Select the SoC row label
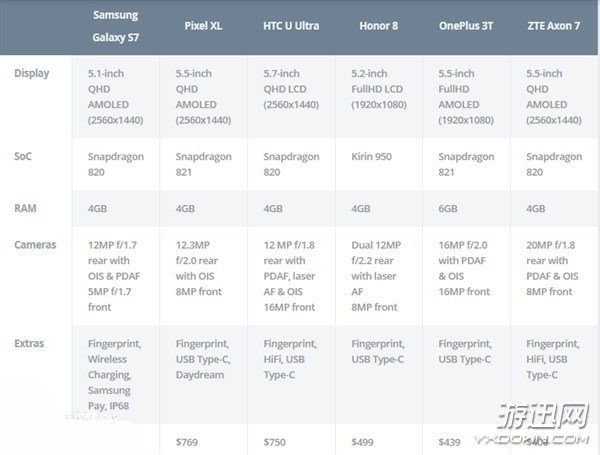 coord(25,157)
